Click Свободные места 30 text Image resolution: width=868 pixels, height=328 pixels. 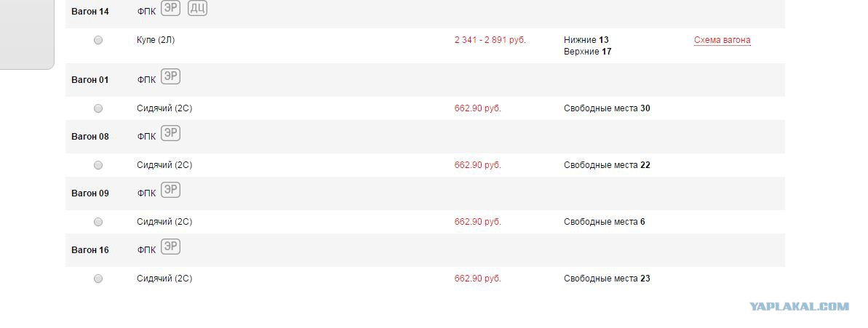tap(607, 108)
